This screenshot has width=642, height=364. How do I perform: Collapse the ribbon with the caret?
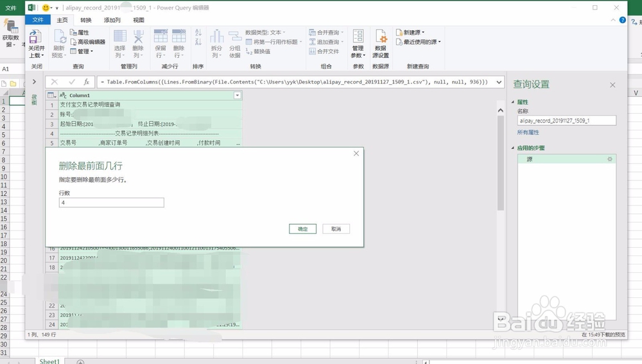coord(612,20)
